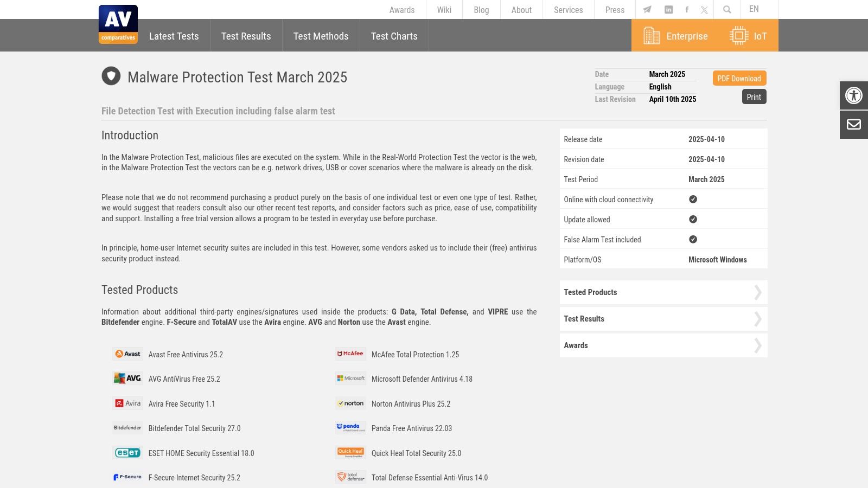Select AVG AntiVirus Free 25.2

tap(184, 379)
